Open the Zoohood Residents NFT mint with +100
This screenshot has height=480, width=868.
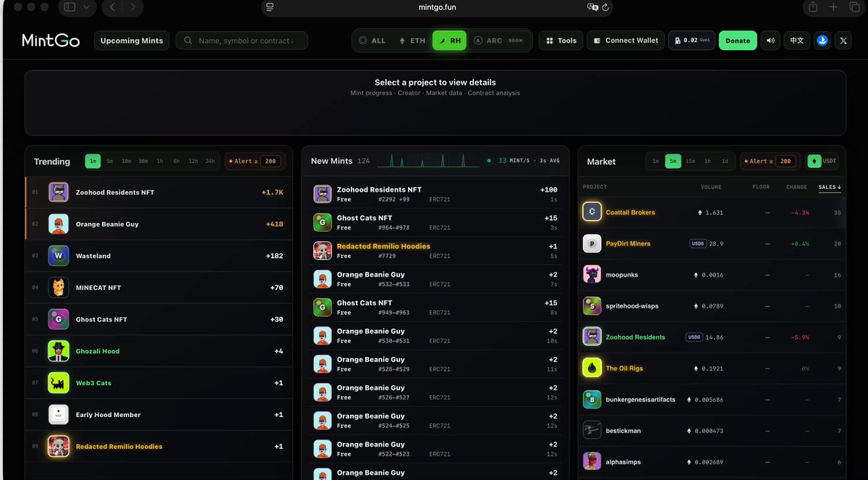click(435, 194)
